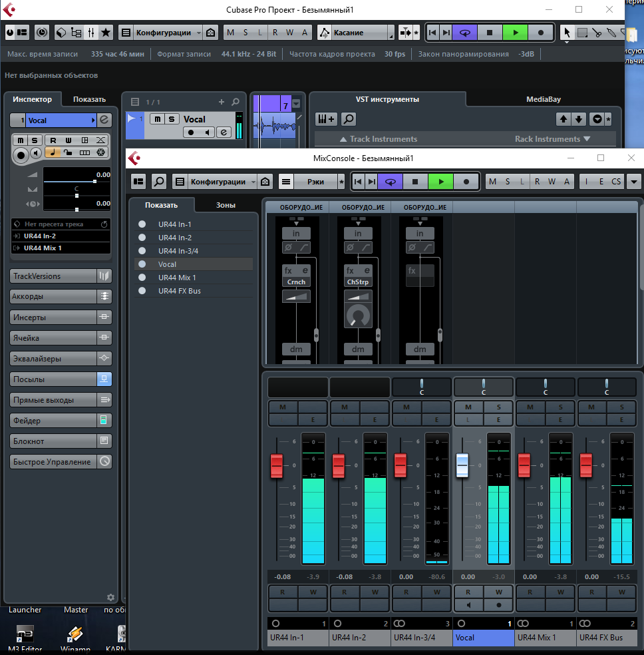Open the UR44 Mix 1 output routing field
644x655 pixels.
pyautogui.click(x=61, y=248)
